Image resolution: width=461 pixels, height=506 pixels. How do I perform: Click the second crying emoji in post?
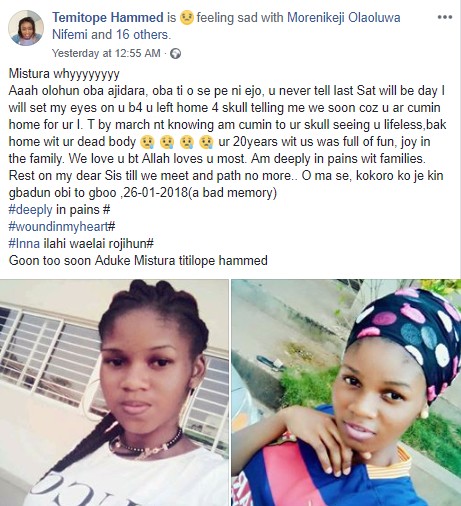click(167, 142)
